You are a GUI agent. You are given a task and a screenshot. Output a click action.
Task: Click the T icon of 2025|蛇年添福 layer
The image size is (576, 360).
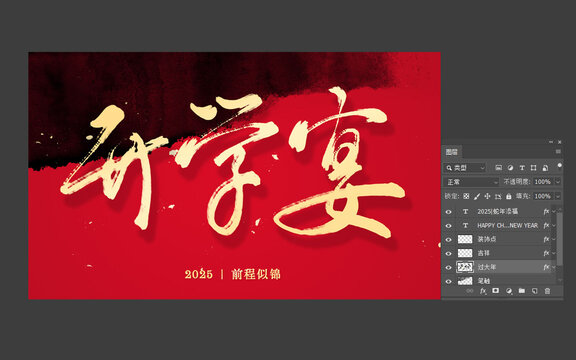(x=465, y=212)
